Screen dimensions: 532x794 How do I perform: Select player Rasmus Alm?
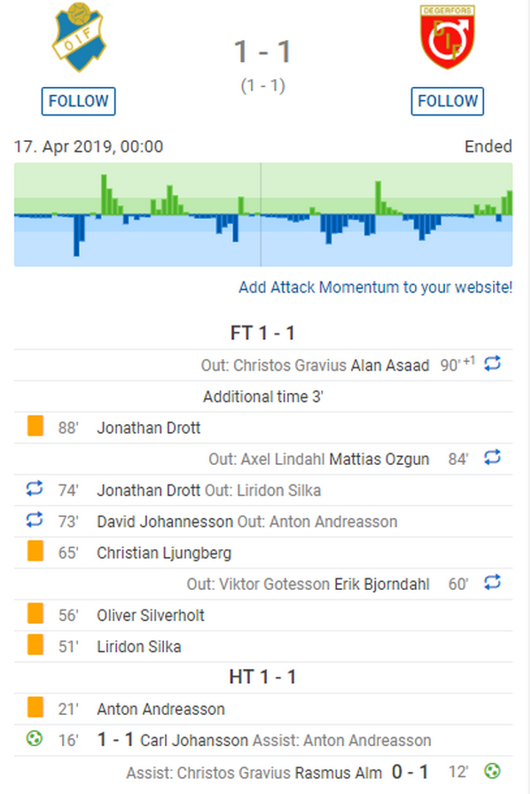pos(339,773)
